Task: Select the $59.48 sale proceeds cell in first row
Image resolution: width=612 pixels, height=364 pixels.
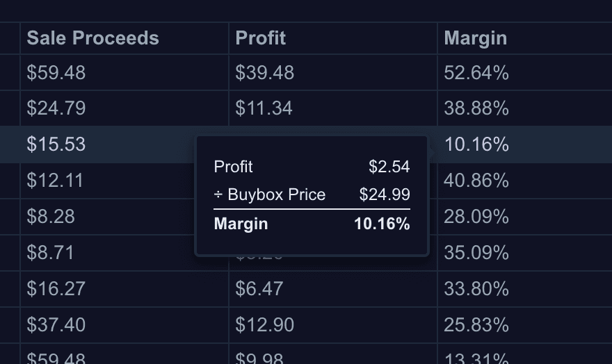Action: point(56,73)
